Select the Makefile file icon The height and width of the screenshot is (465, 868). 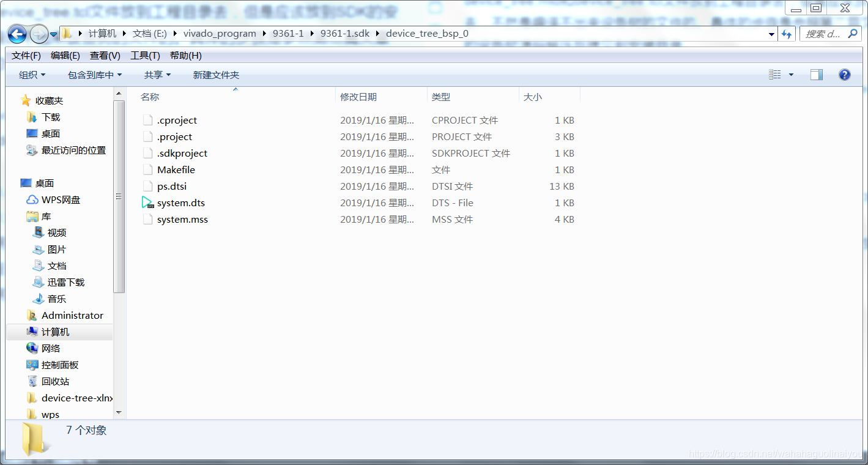pos(147,169)
